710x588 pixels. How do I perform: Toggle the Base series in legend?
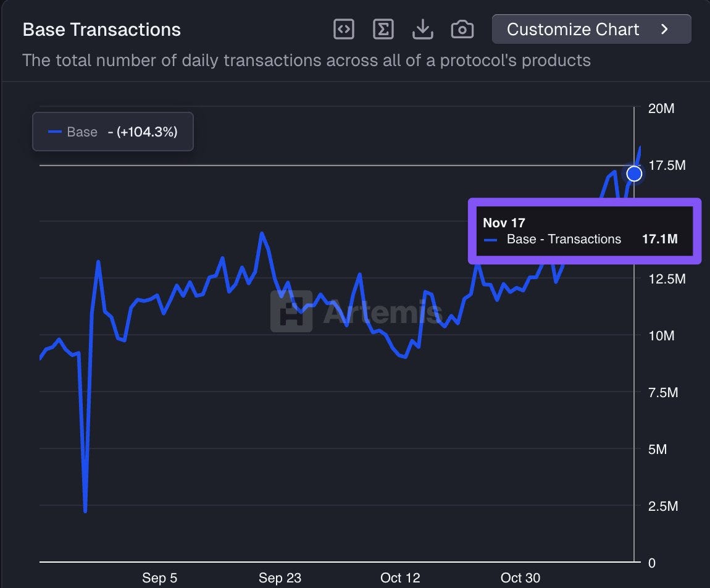pyautogui.click(x=113, y=132)
